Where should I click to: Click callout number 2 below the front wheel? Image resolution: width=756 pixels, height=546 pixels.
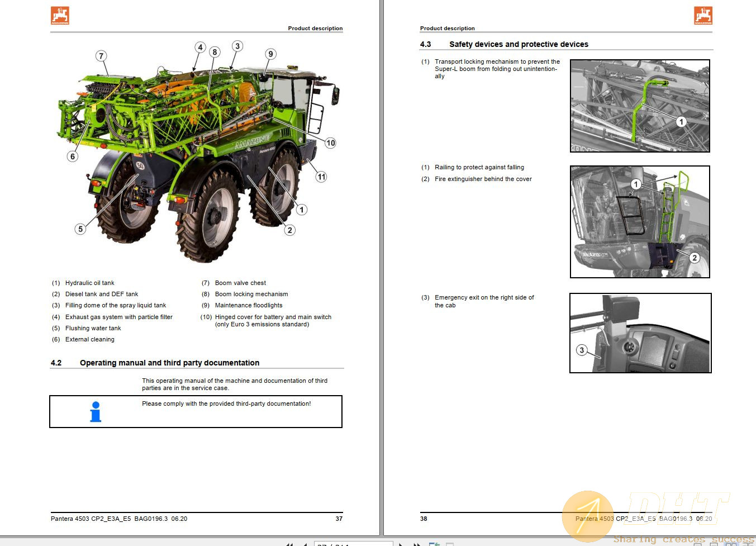coord(289,230)
